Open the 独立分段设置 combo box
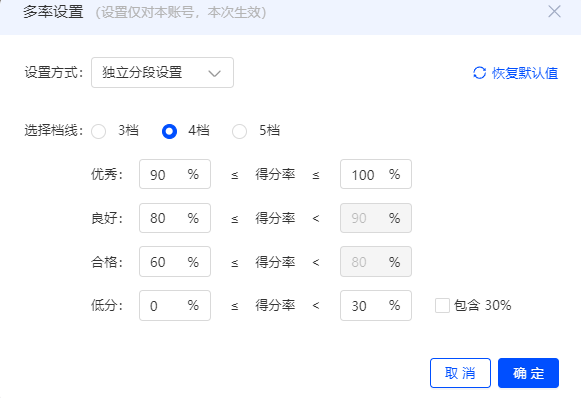The image size is (581, 398). click(162, 73)
